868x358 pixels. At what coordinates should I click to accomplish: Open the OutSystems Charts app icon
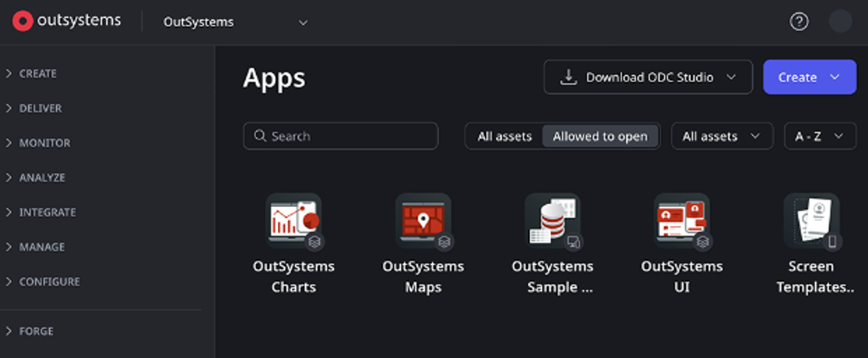tap(294, 220)
